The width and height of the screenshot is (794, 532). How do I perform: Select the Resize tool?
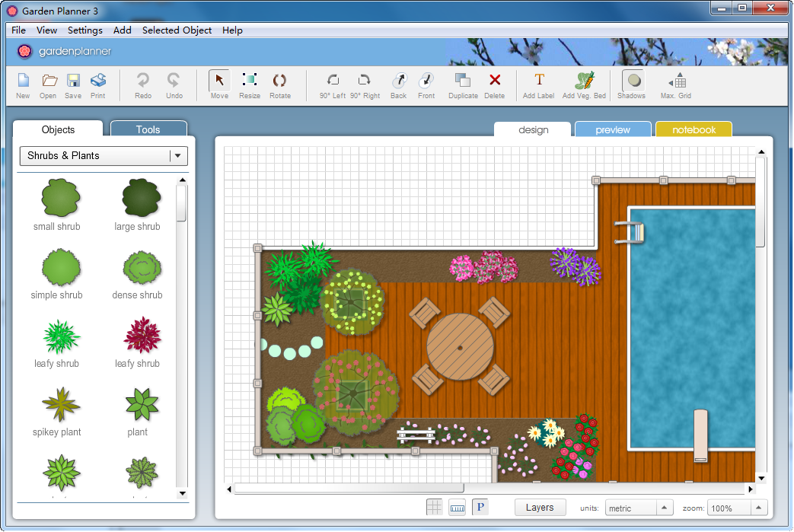pyautogui.click(x=250, y=84)
